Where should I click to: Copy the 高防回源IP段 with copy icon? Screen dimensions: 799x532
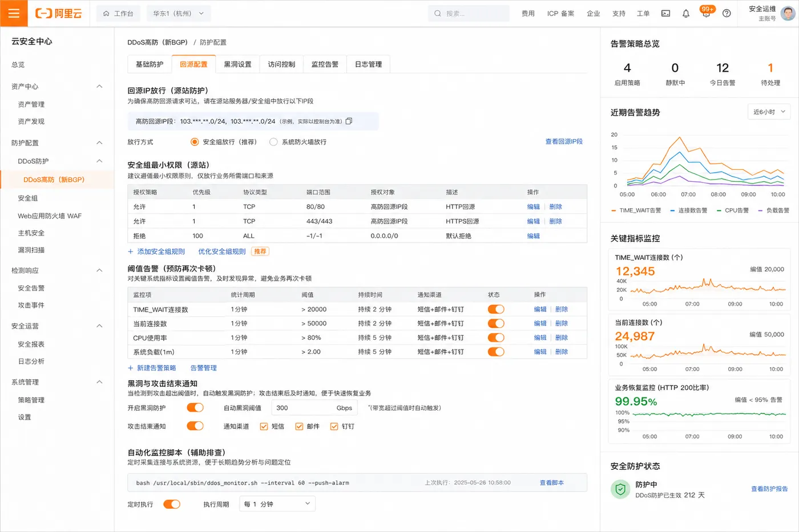tap(349, 121)
